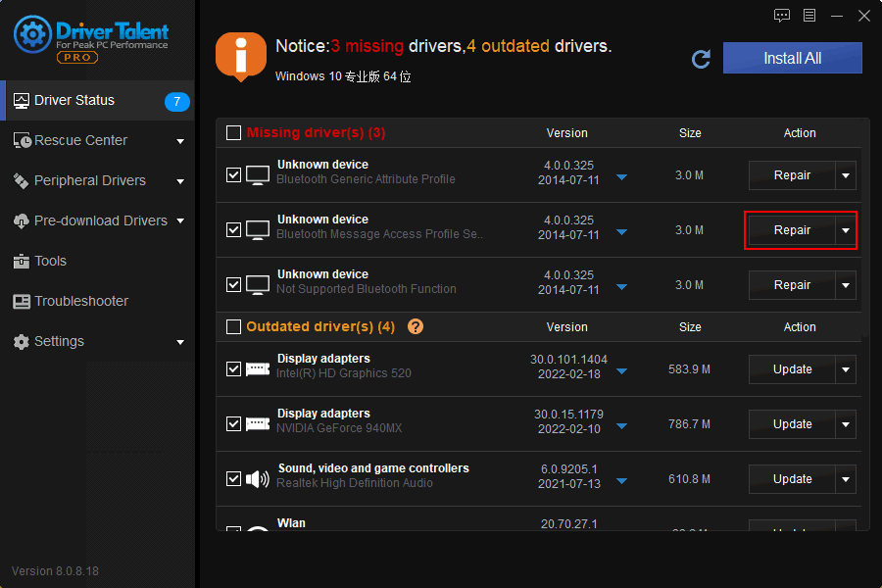Click the Version 8.0.8.18 label

pyautogui.click(x=55, y=571)
